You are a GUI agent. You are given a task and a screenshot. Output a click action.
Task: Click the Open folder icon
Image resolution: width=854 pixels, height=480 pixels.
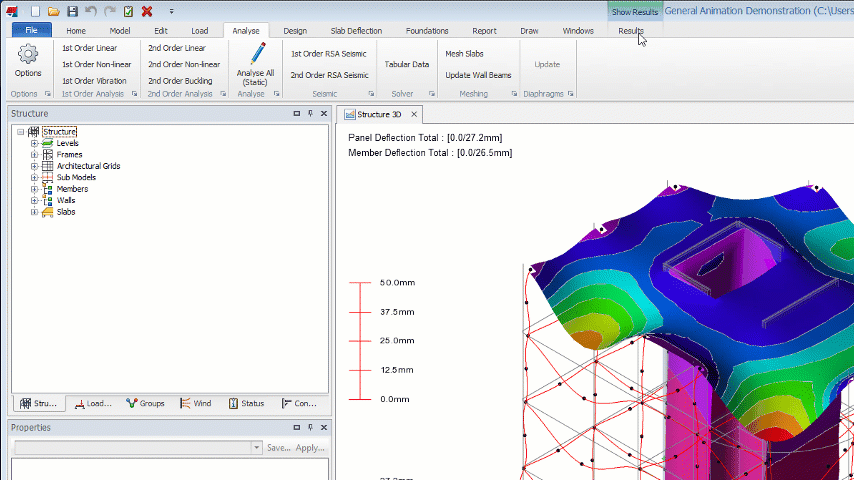coord(54,11)
